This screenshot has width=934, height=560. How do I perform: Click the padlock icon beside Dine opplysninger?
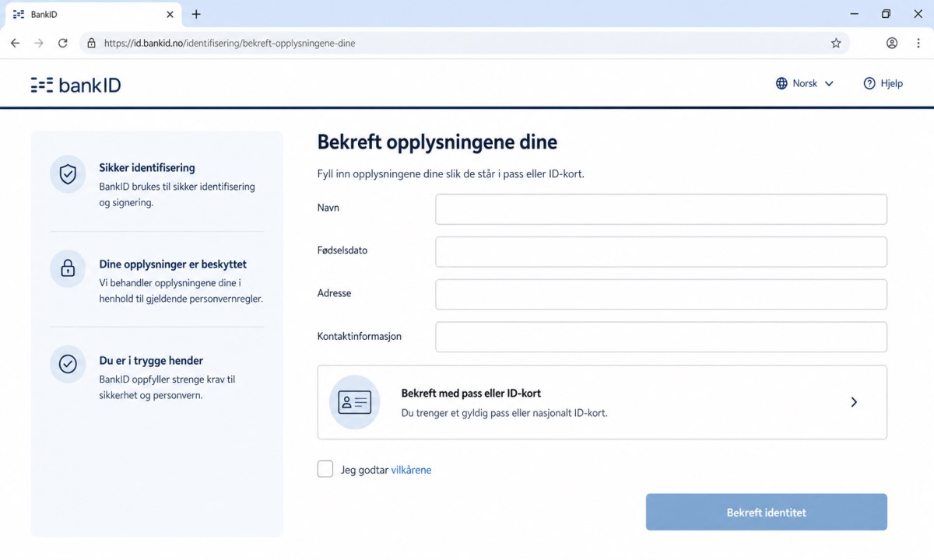tap(68, 269)
